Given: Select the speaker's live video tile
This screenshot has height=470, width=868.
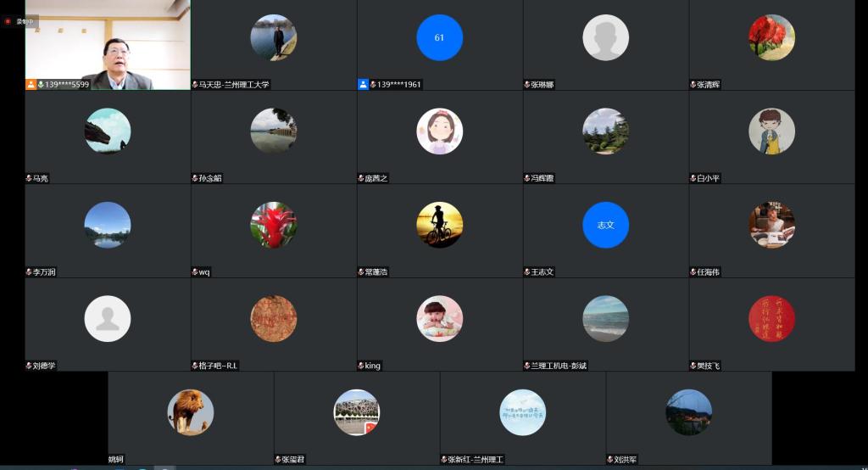Looking at the screenshot, I should pos(108,42).
